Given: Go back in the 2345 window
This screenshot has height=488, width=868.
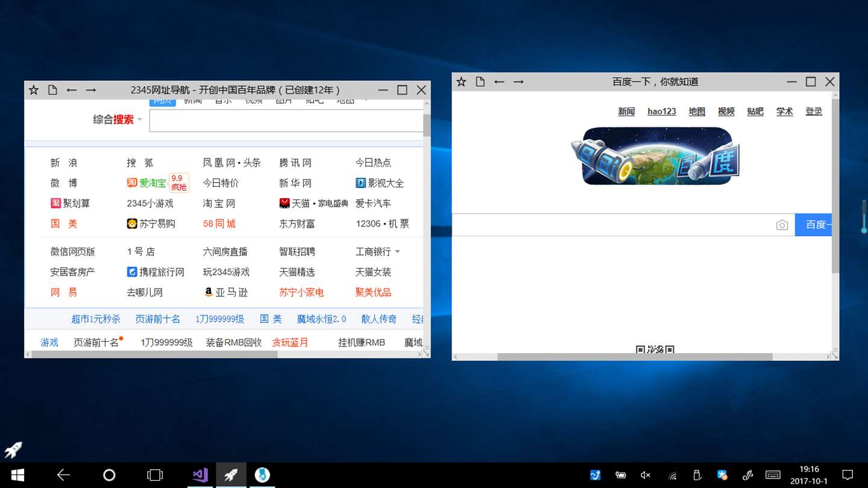Looking at the screenshot, I should (x=72, y=90).
